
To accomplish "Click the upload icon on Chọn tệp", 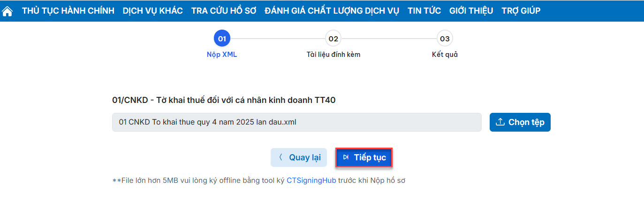I will click(500, 122).
